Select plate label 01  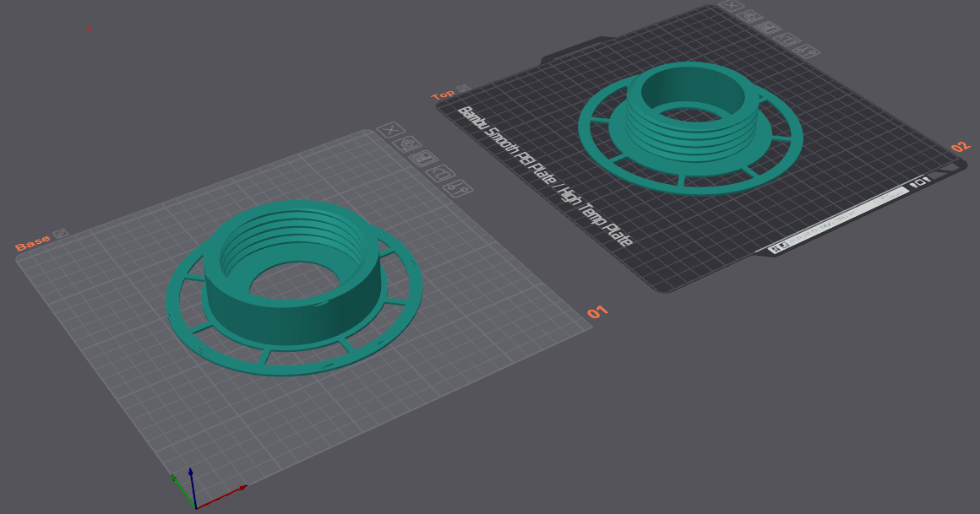click(x=598, y=312)
